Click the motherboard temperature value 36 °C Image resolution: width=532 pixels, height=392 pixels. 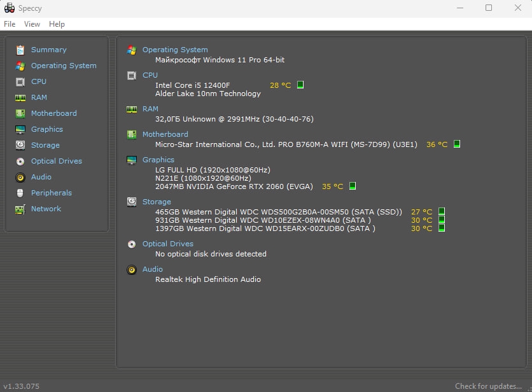(x=437, y=144)
